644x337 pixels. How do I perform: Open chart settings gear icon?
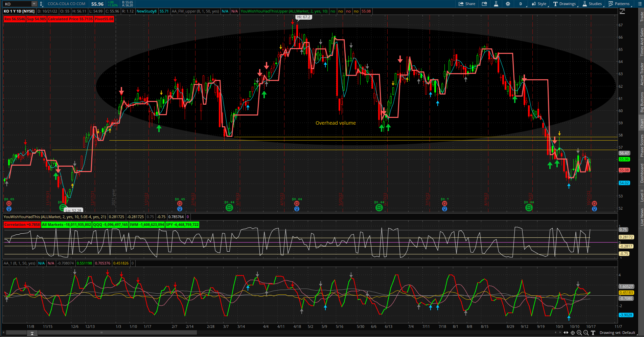coord(508,4)
